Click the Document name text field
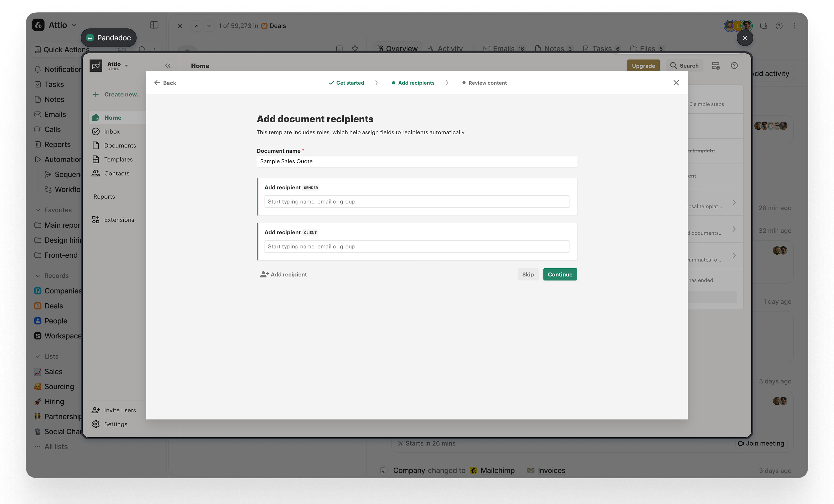Screen dimensions: 834x504 (416, 161)
